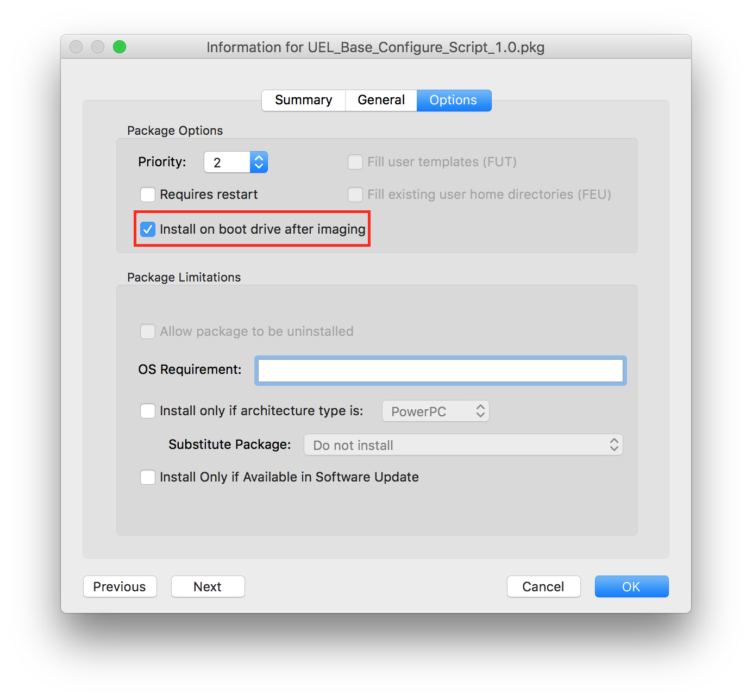
Task: Click the Previous button
Action: coord(120,586)
